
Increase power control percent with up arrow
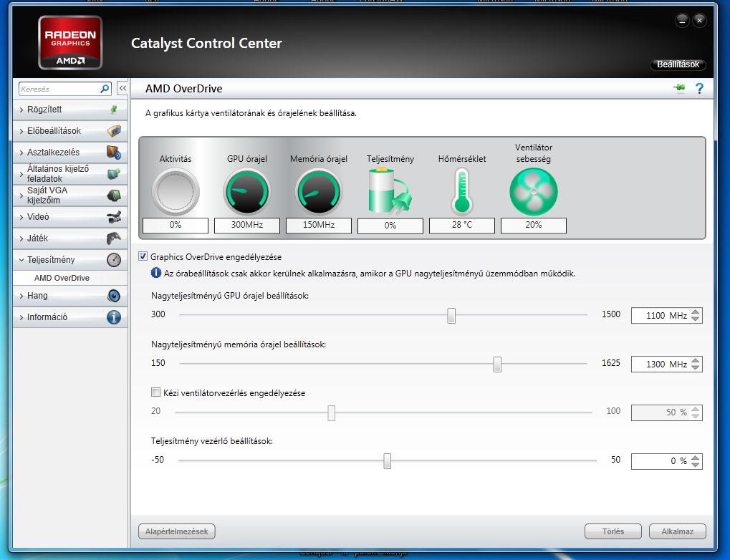click(x=695, y=458)
